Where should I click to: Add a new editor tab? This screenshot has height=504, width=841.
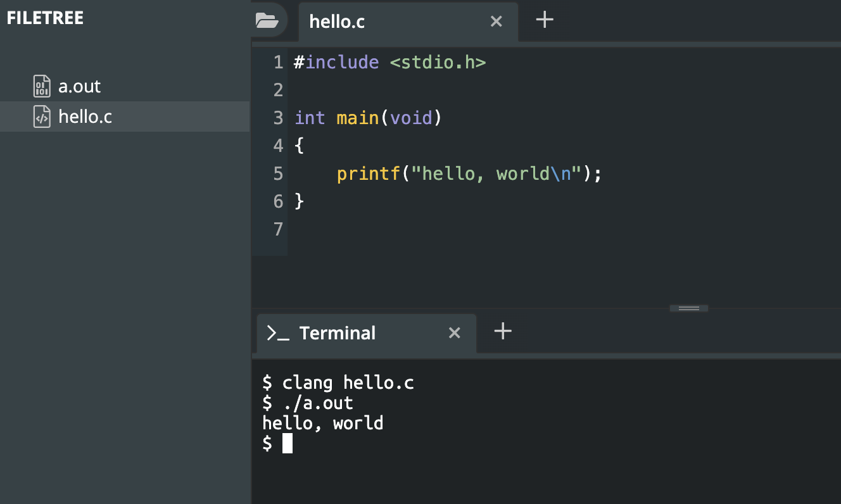pyautogui.click(x=545, y=20)
